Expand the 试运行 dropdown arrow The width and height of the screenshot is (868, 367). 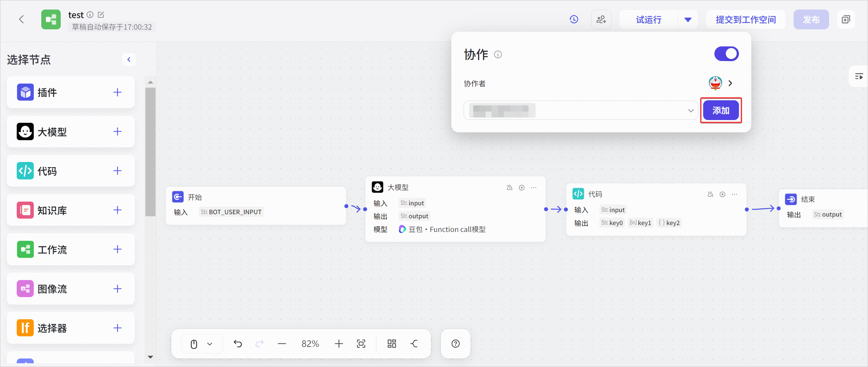point(688,20)
